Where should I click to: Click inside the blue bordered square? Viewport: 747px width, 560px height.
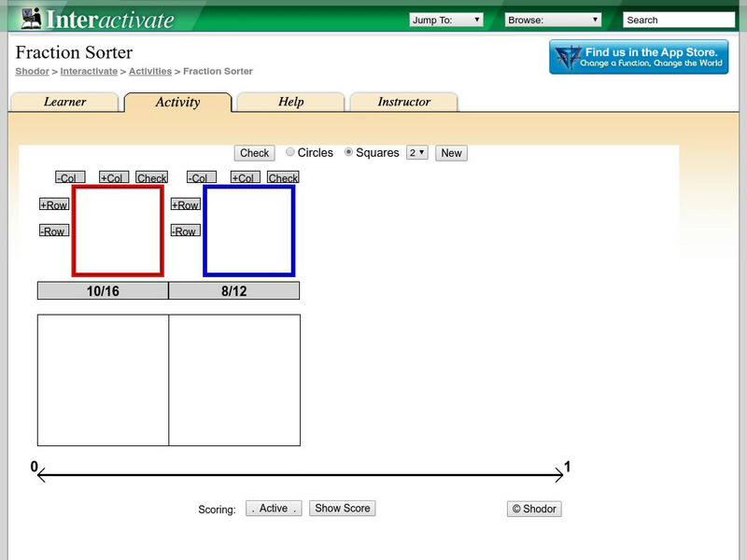point(249,231)
